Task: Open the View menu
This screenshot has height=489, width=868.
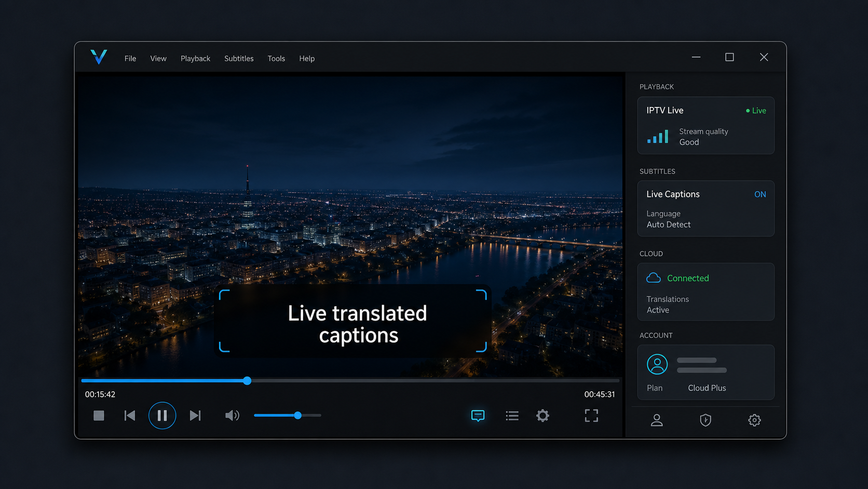Action: click(158, 59)
